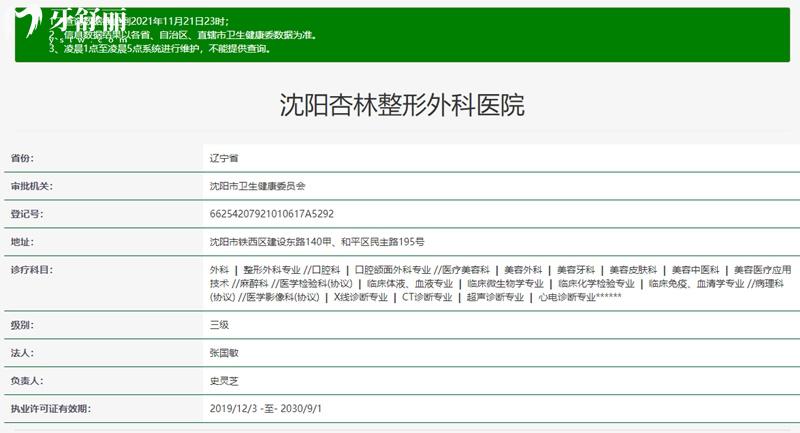Click the 地址 label
This screenshot has width=800, height=433.
pos(22,242)
